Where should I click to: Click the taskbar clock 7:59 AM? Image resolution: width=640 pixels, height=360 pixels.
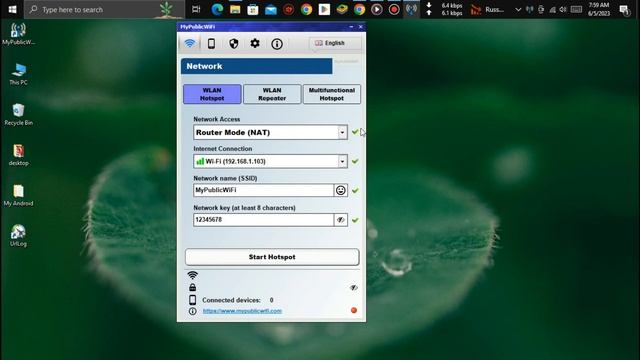[599, 5]
